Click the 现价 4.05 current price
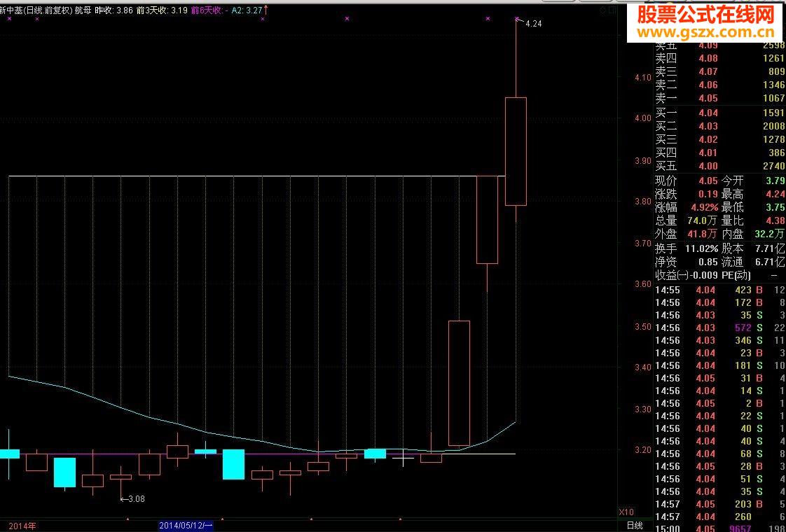The width and height of the screenshot is (786, 532). (687, 181)
